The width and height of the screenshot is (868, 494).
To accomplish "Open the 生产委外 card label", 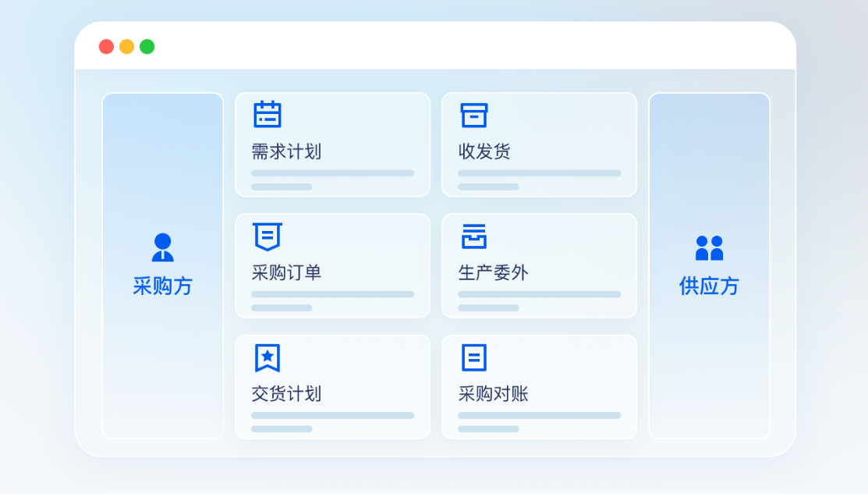I will [x=493, y=272].
